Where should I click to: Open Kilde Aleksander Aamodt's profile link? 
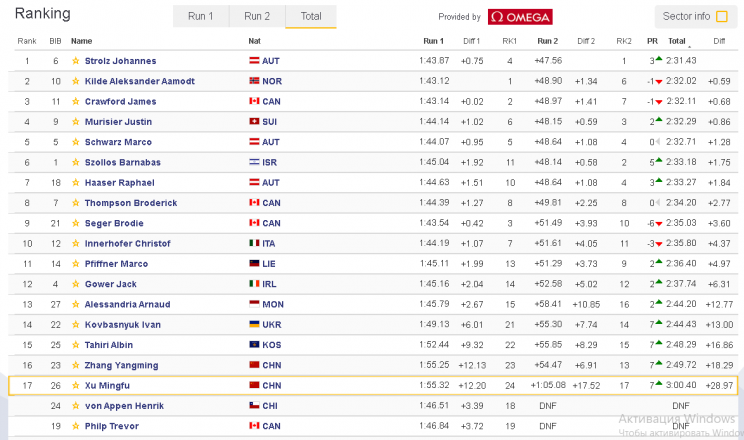point(140,81)
